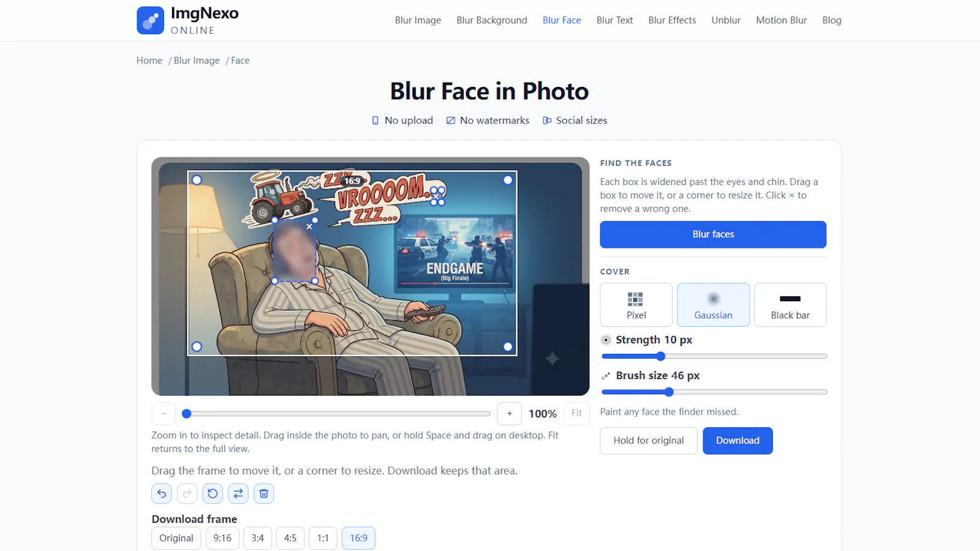
Task: Open the Blur Background nav item
Action: (x=492, y=20)
